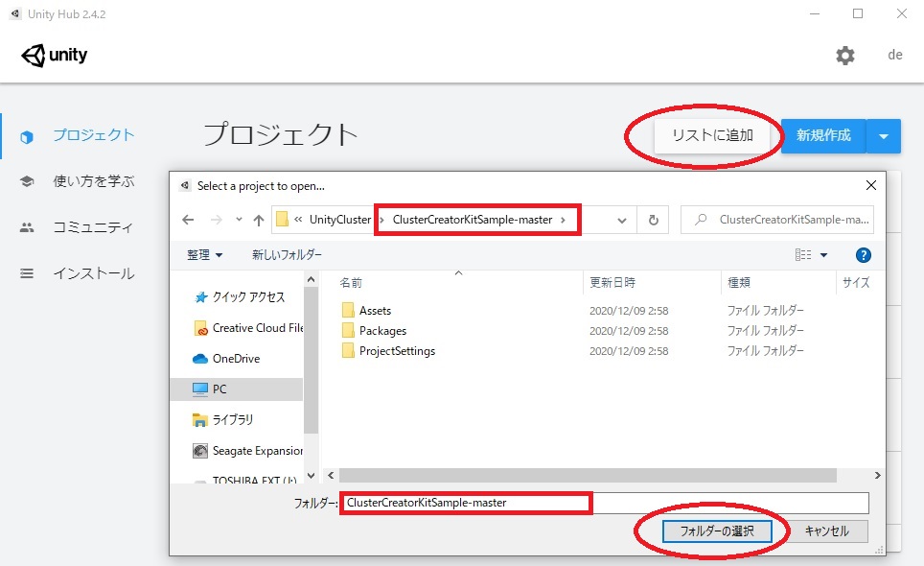This screenshot has width=924, height=566.
Task: Change view with the view layout icon
Action: tap(802, 255)
